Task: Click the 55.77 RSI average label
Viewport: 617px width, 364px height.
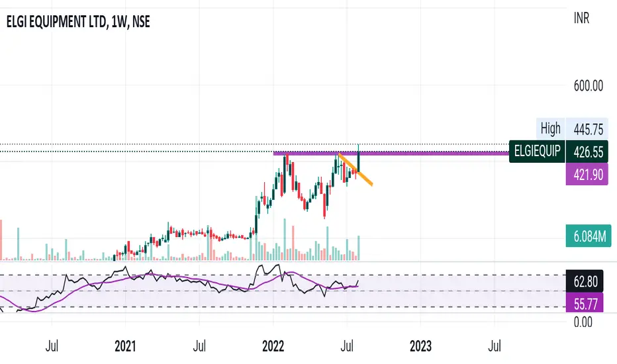Action: pos(585,302)
